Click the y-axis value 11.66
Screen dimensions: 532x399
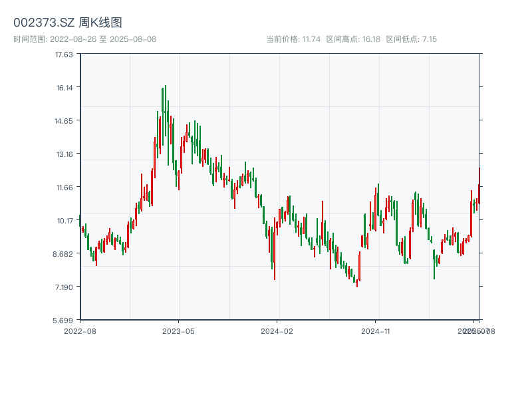(x=64, y=188)
